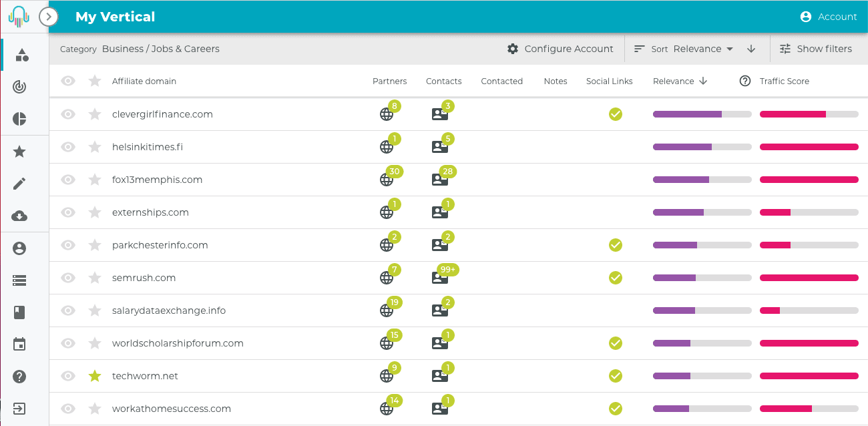This screenshot has width=868, height=426.
Task: Click traffic score bar for externships.com
Action: click(809, 212)
